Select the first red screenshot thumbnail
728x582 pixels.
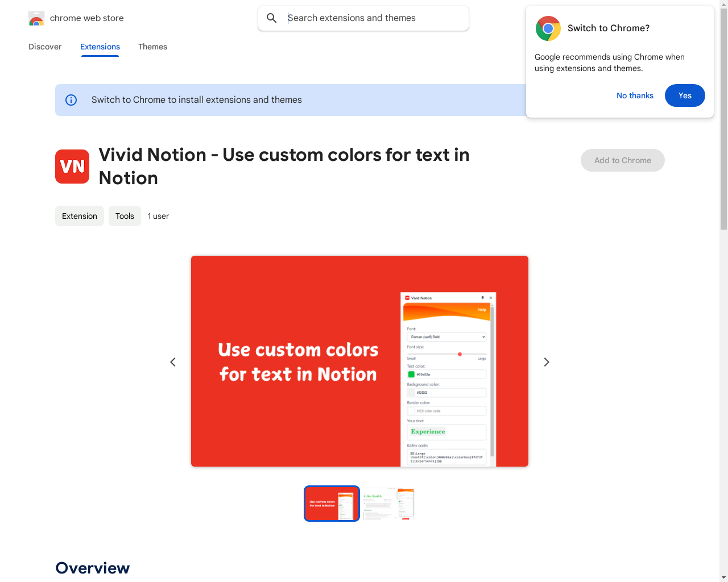coord(332,504)
